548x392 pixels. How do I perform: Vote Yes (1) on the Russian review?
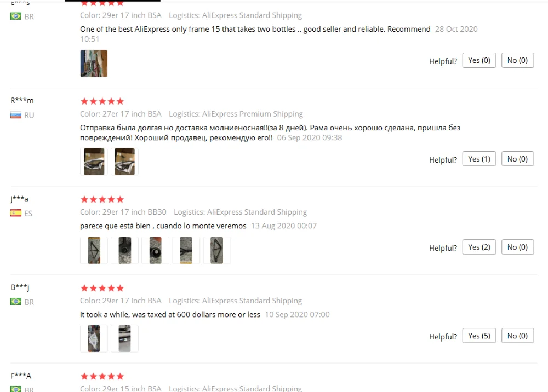coord(479,159)
